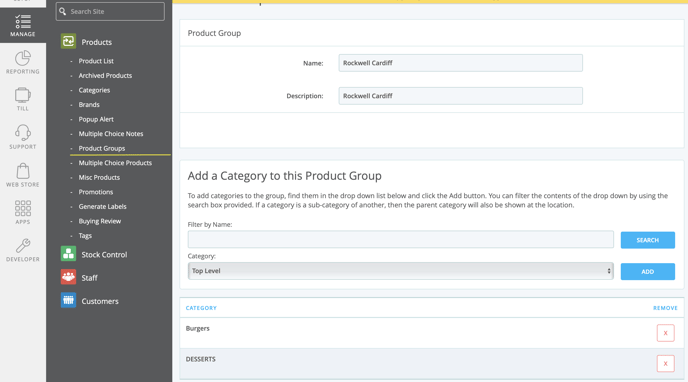Expand the Stock Control section
The width and height of the screenshot is (688, 382).
pos(104,254)
